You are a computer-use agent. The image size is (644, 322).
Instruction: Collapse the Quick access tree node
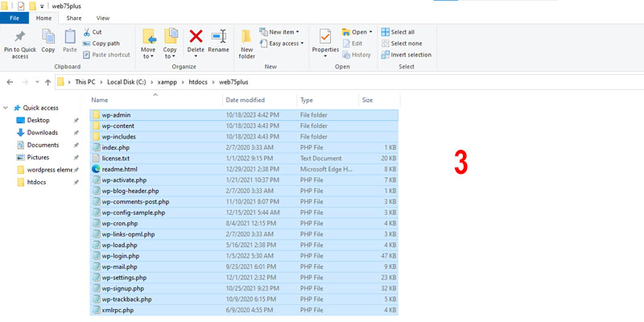coord(6,108)
